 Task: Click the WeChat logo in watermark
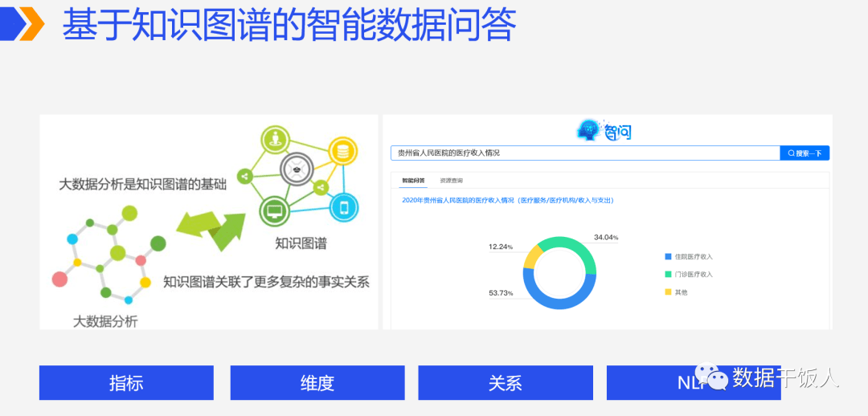click(x=710, y=376)
